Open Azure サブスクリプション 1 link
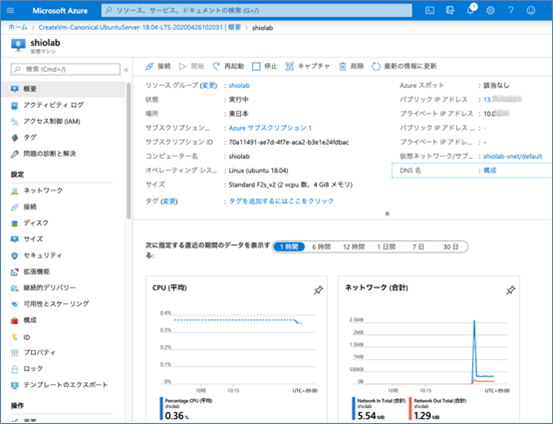This screenshot has width=553, height=424. coord(270,128)
